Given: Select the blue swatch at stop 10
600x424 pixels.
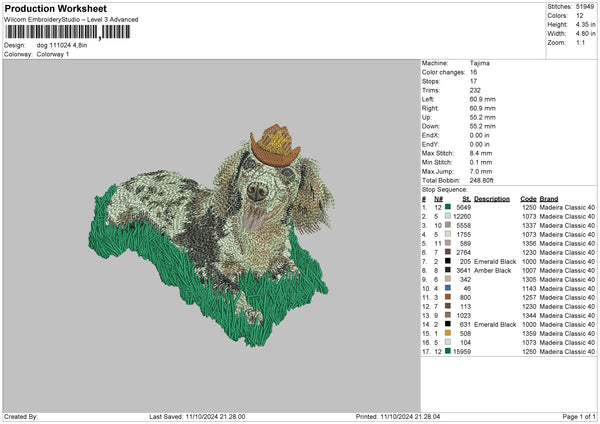Looking at the screenshot, I should [447, 288].
